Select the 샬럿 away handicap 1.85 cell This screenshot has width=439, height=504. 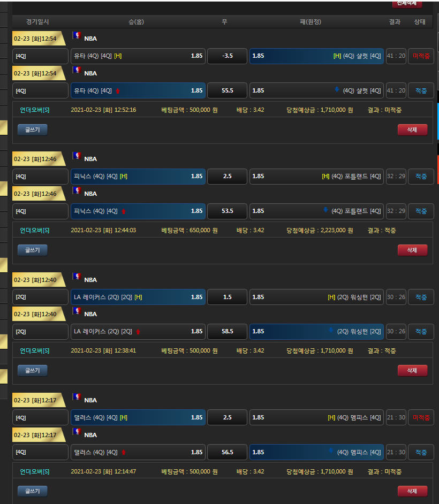click(x=316, y=56)
